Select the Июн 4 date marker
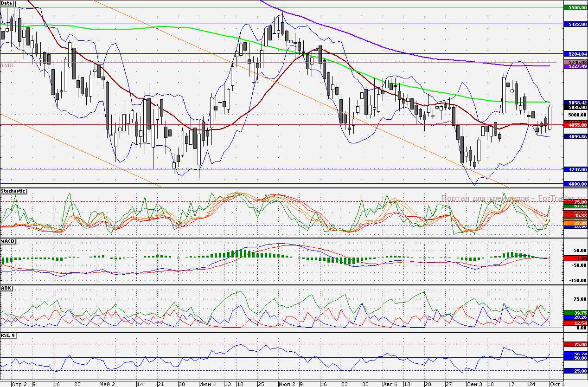Viewport: 588px width, 387px height. coord(207,384)
